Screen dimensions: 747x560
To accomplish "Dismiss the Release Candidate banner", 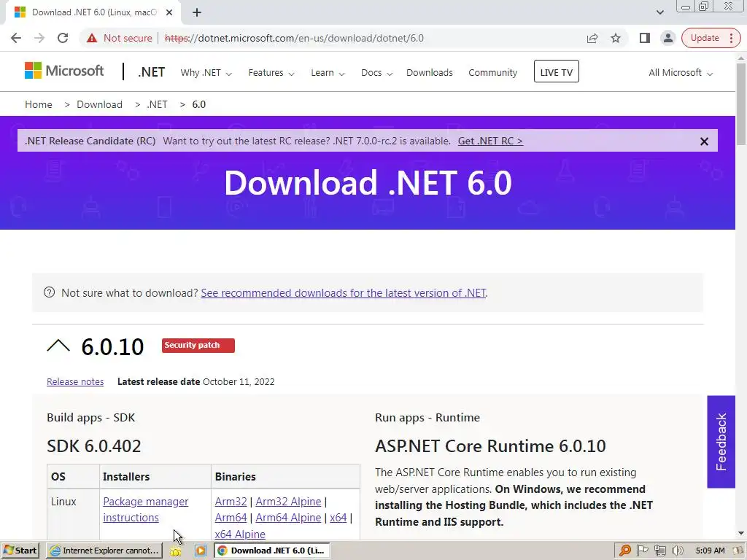I will 704,141.
